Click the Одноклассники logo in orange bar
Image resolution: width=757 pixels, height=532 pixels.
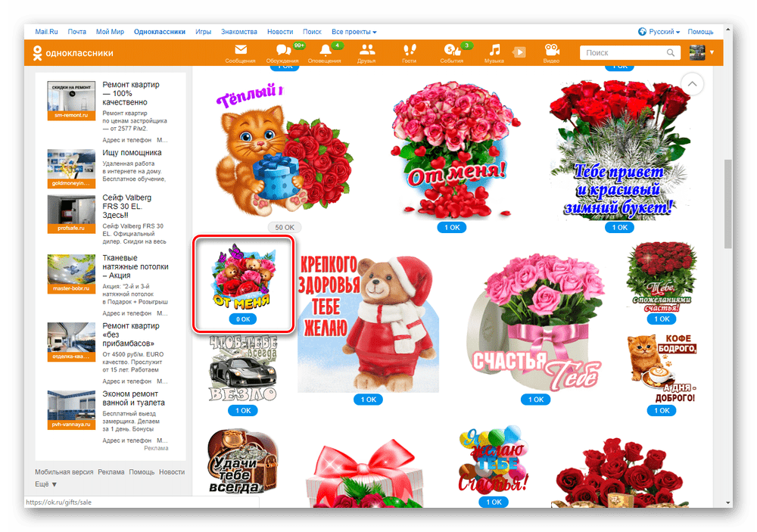pos(73,53)
